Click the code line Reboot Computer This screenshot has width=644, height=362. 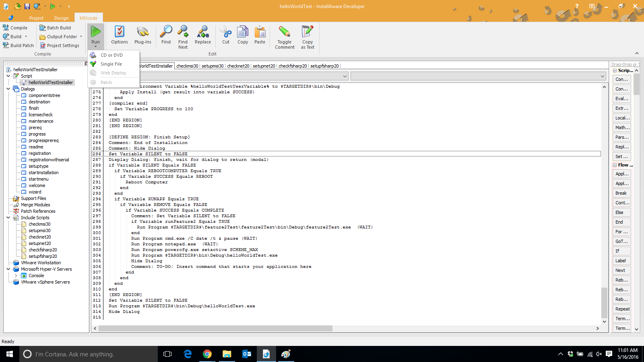point(147,182)
